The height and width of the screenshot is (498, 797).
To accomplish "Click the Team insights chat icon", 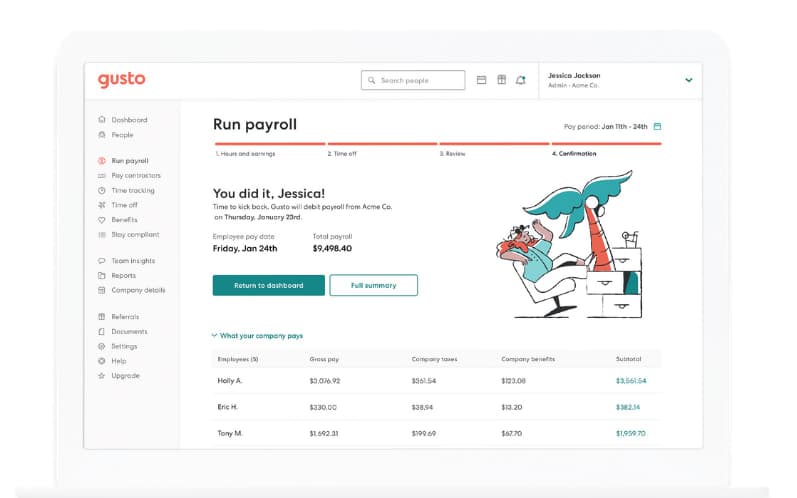I will (102, 261).
